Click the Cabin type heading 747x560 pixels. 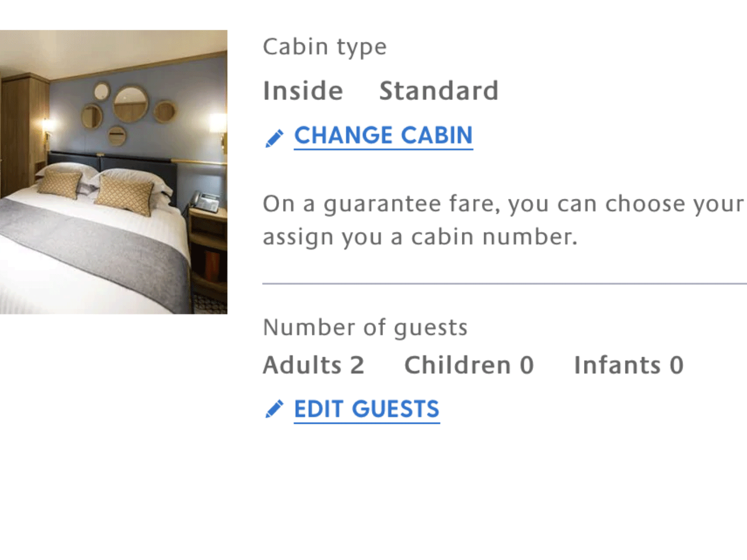click(x=325, y=46)
